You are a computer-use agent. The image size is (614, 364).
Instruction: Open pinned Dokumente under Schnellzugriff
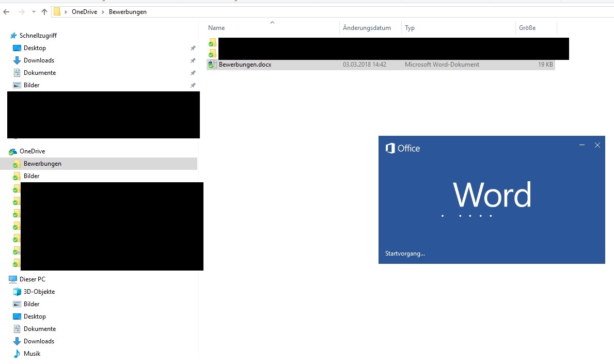point(40,73)
